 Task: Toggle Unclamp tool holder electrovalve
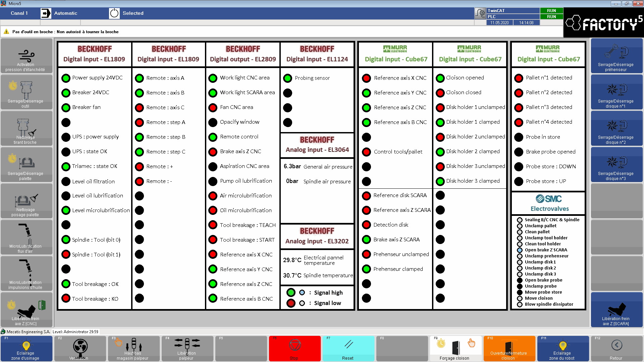click(520, 238)
